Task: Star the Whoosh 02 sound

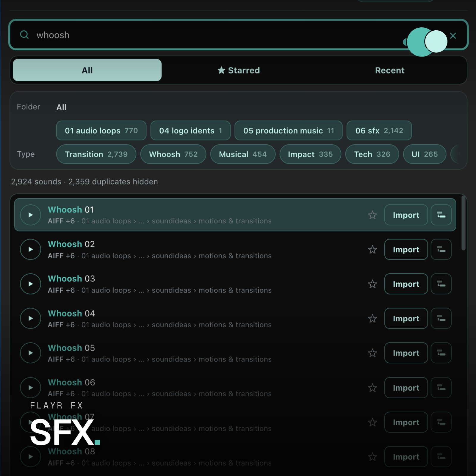Action: pos(372,249)
